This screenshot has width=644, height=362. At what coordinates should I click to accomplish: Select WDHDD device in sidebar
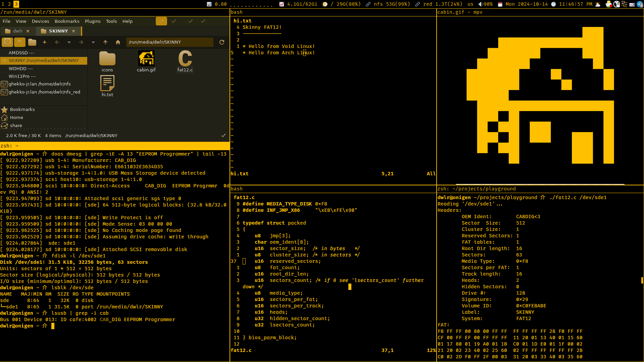point(44,69)
